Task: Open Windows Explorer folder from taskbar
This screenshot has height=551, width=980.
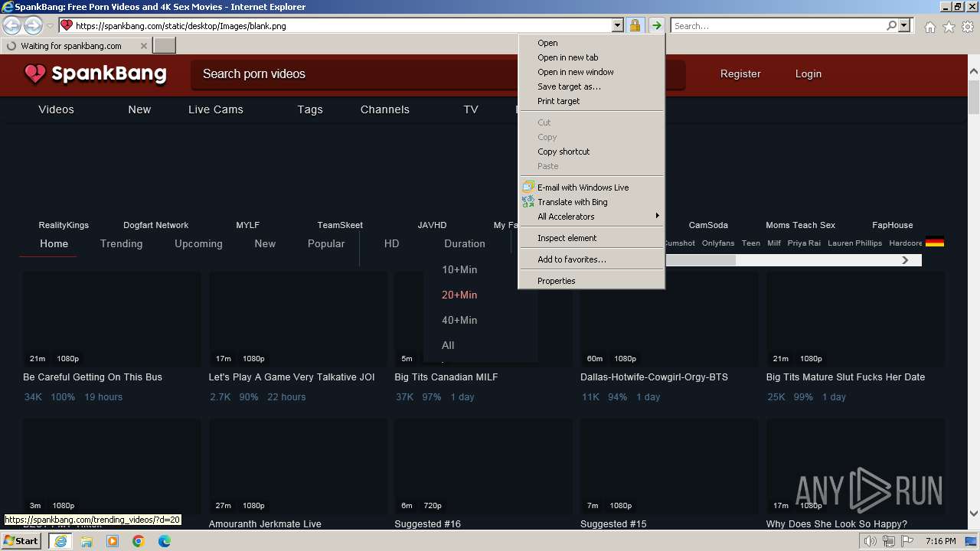Action: click(x=87, y=541)
